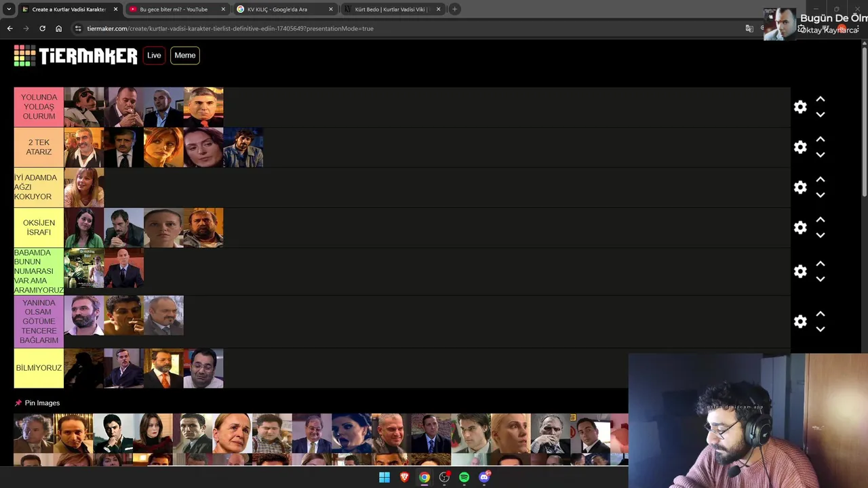Move 2 TEK ATARIZ tier down
868x488 pixels.
point(820,155)
